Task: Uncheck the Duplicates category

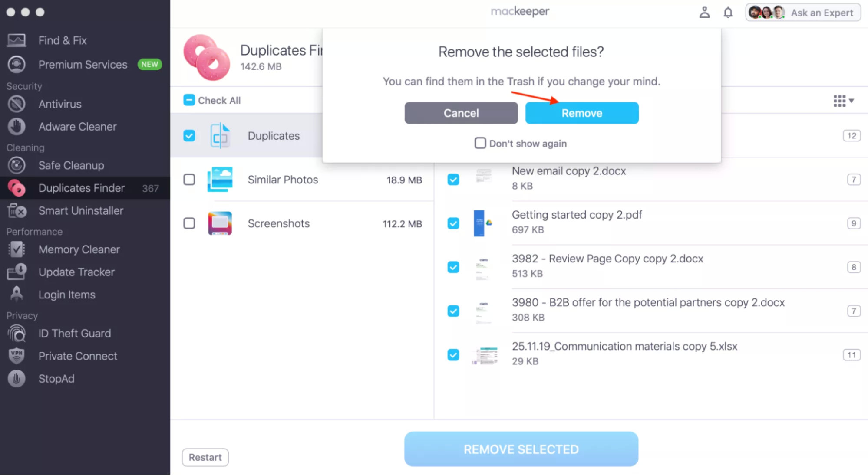Action: [189, 135]
